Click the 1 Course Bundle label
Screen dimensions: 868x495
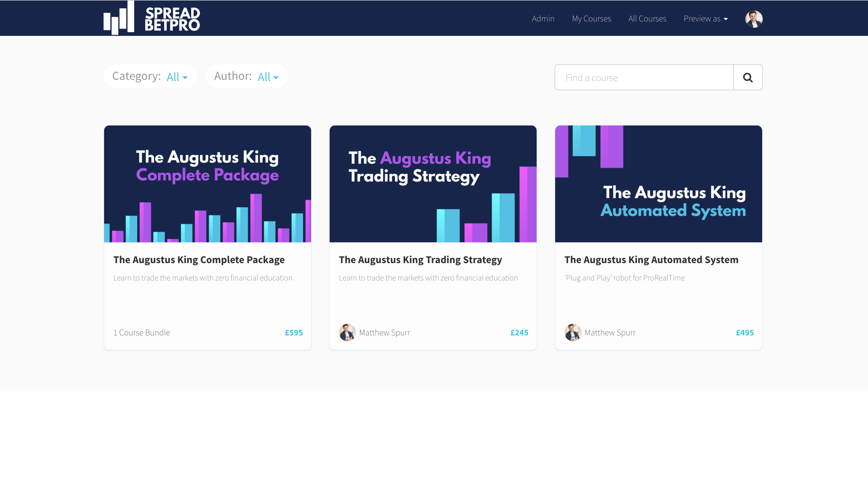click(x=141, y=333)
